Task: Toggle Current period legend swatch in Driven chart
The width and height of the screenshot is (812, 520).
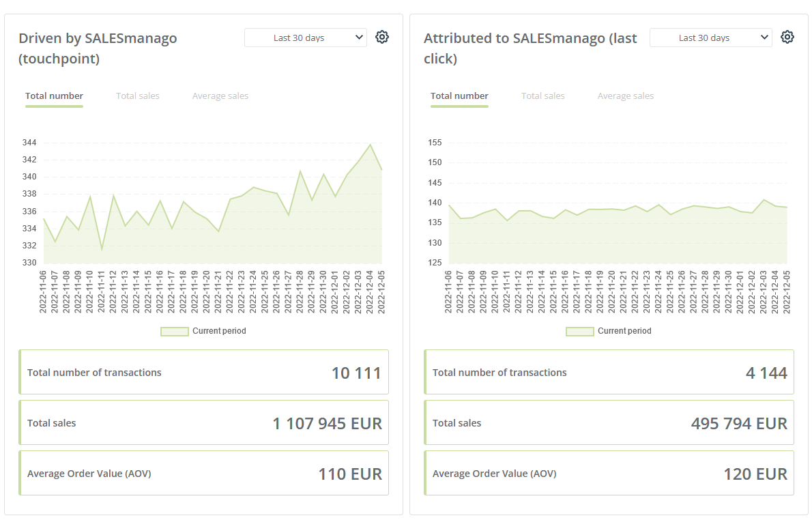Action: click(x=175, y=332)
